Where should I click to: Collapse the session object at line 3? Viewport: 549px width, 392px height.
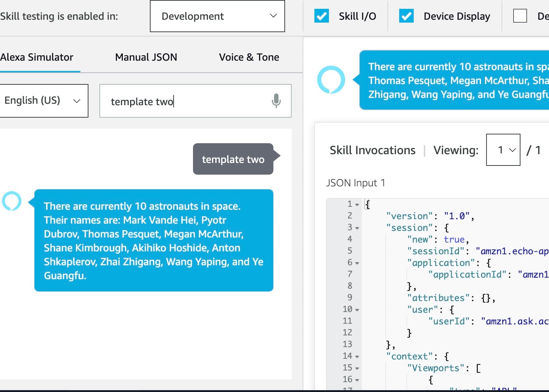coord(357,228)
